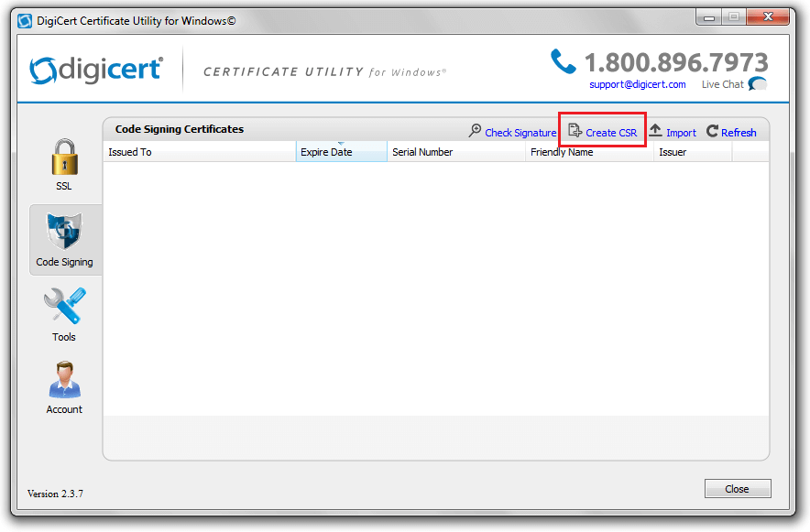Sort by the Friendly Name column

[x=589, y=152]
